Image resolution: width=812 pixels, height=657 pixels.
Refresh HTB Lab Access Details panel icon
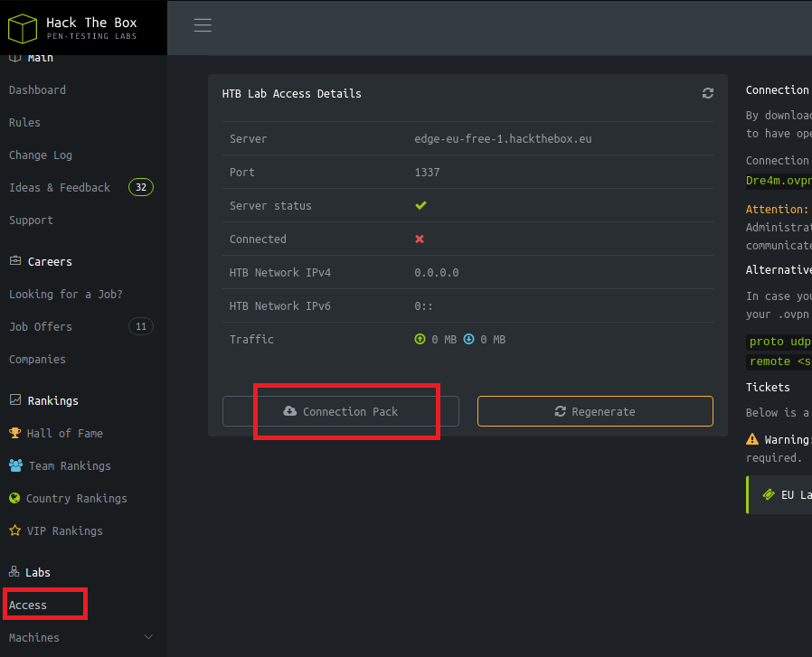point(707,93)
